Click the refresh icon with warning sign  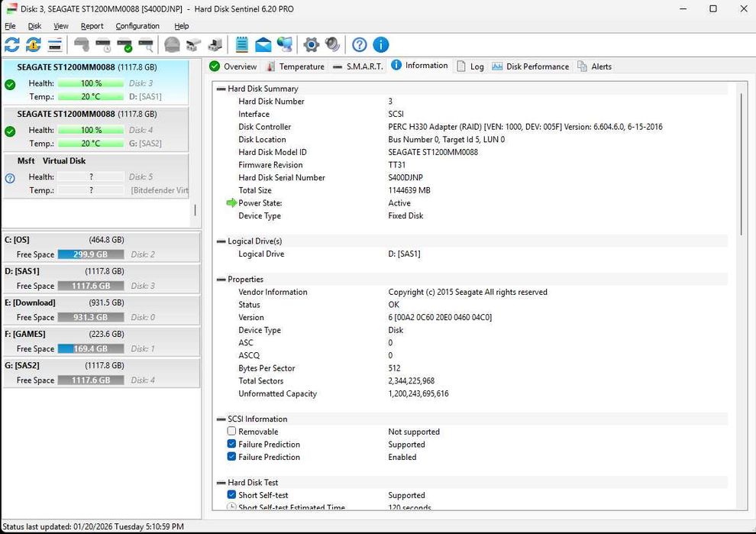[x=34, y=45]
